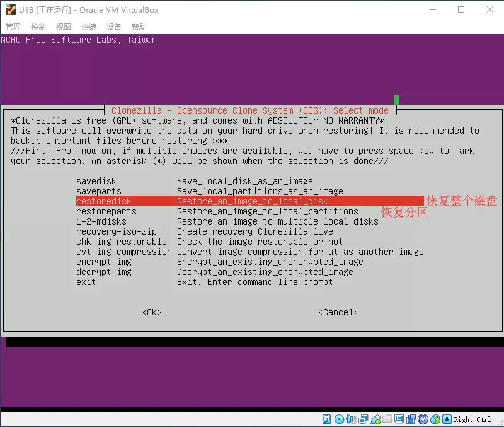Choose the 1-2-mdisks option
This screenshot has width=504, height=427.
point(249,221)
